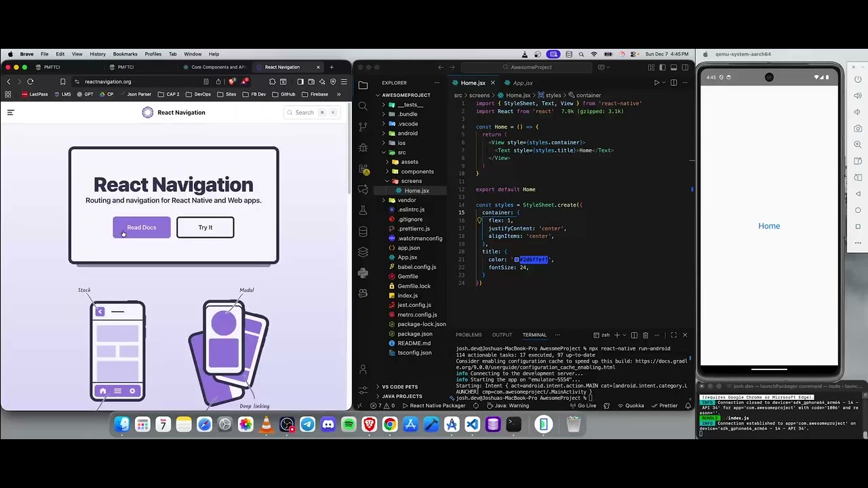Open package.json in the Explorer
Screen dimensions: 868x488
(414, 334)
